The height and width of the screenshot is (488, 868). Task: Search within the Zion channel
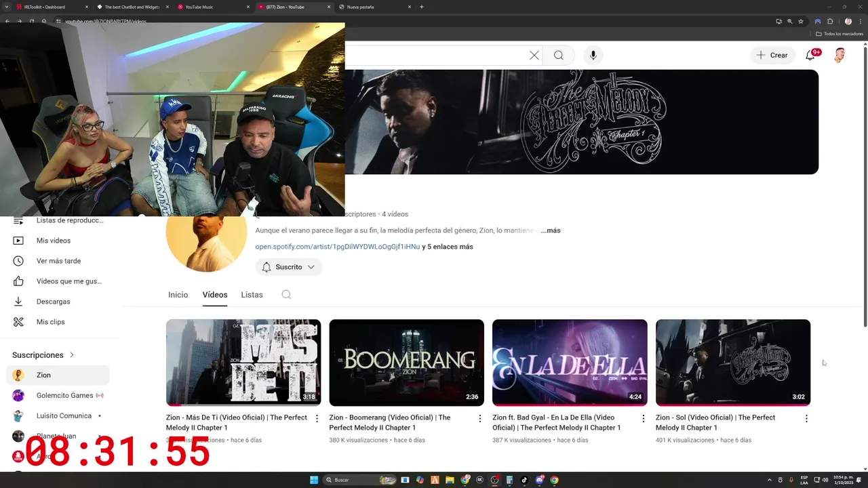tap(286, 295)
